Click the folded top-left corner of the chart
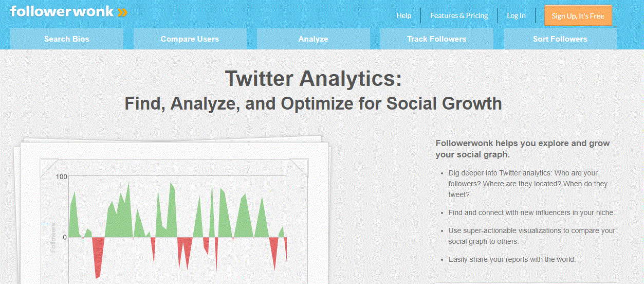Viewport: 644px width, 284px height. (x=49, y=167)
